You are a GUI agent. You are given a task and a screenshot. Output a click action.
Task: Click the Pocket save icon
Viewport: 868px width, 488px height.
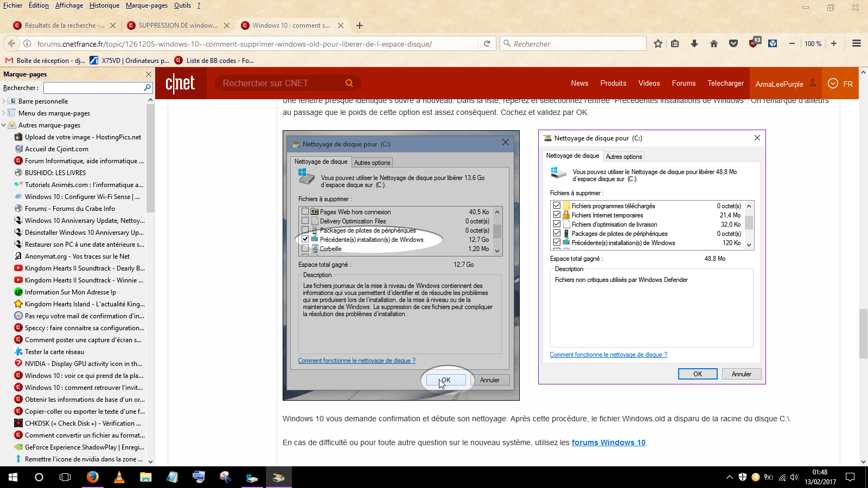[x=733, y=43]
